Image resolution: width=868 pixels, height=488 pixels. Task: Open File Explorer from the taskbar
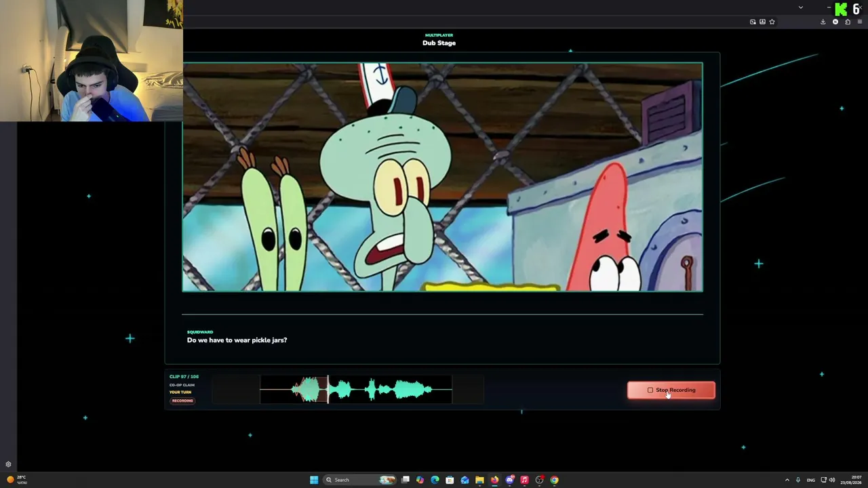pos(479,480)
